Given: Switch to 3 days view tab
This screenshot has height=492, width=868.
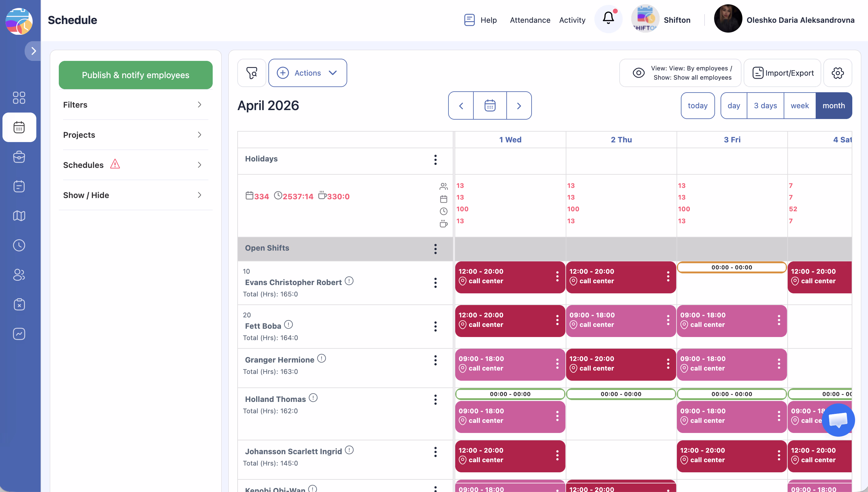Looking at the screenshot, I should (765, 106).
